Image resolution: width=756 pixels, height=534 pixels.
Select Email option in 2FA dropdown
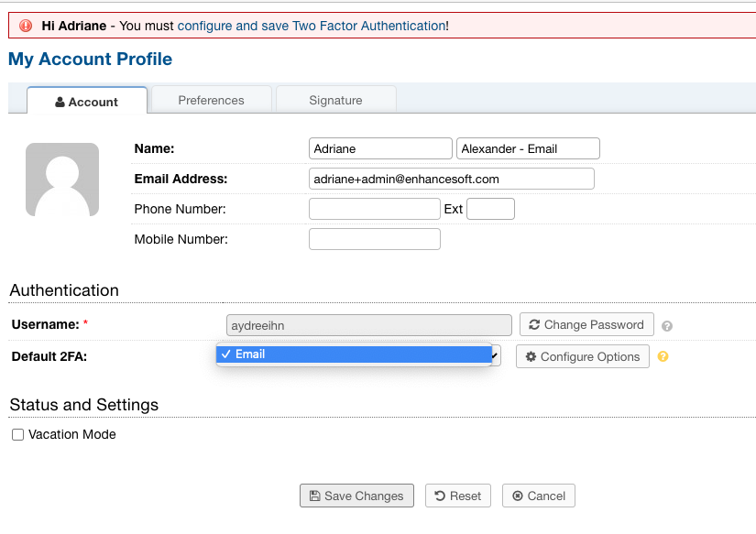point(354,354)
